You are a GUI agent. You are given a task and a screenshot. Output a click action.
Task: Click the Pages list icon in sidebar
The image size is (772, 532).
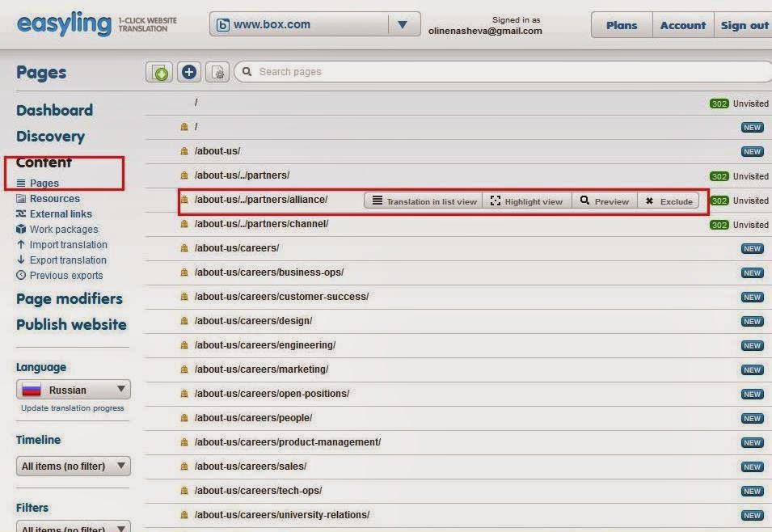[x=21, y=184]
